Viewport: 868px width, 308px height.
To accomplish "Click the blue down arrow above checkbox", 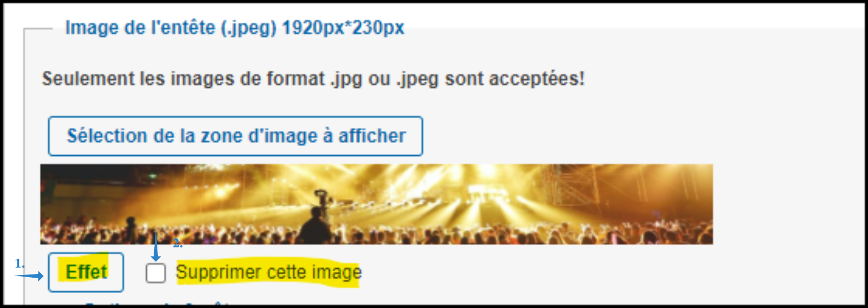I will click(x=156, y=247).
